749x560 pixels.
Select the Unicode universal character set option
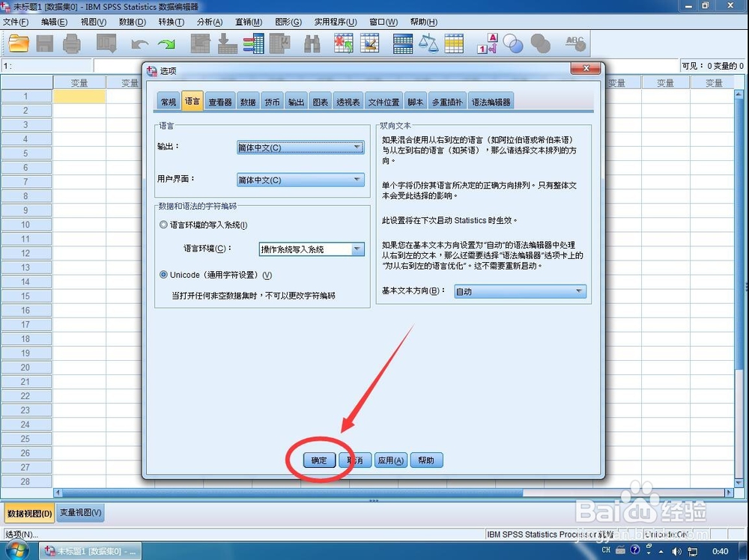click(163, 275)
